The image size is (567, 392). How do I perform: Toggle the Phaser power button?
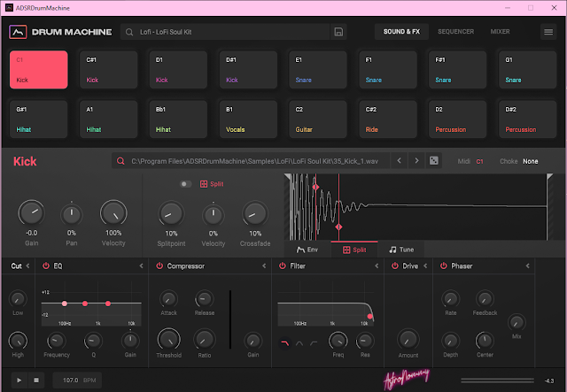coord(444,266)
